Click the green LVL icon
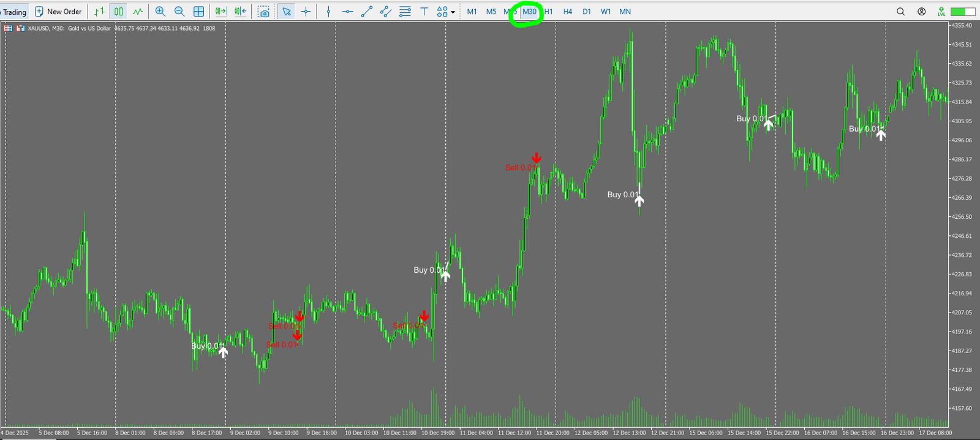The image size is (980, 440). [941, 12]
